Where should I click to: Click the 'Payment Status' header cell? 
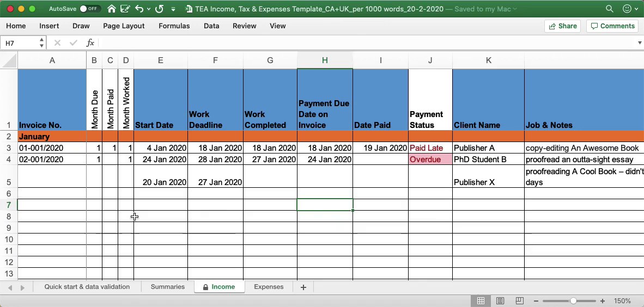tap(430, 100)
